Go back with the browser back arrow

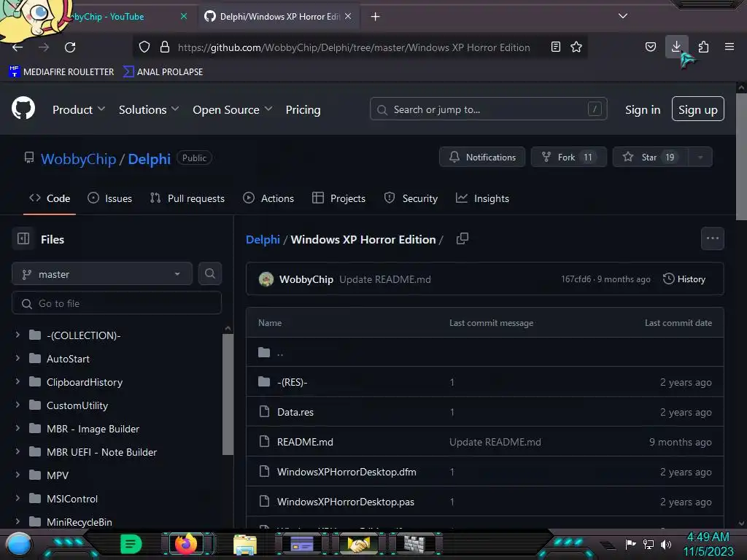click(x=18, y=47)
